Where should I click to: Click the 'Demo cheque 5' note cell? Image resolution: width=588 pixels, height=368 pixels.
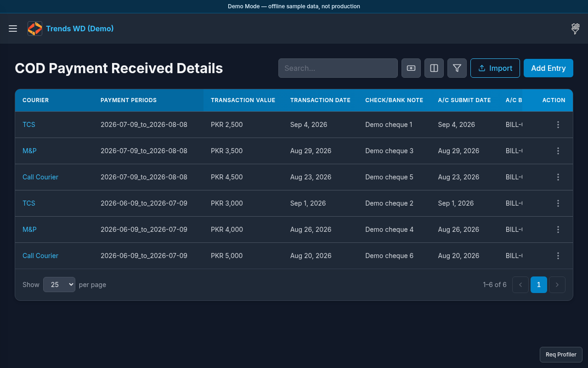click(389, 177)
